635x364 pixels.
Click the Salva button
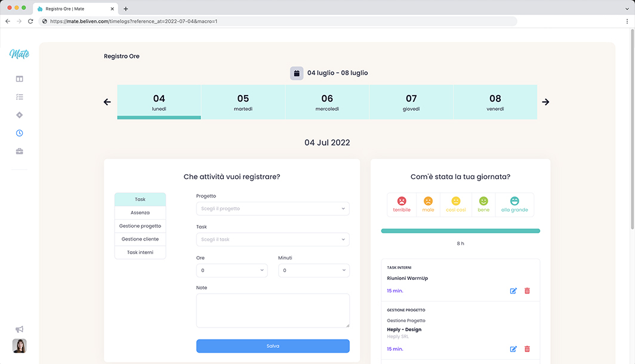273,346
